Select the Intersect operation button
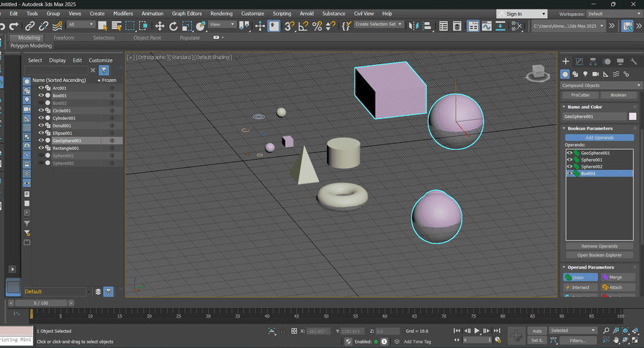This screenshot has width=644, height=348. click(x=580, y=288)
